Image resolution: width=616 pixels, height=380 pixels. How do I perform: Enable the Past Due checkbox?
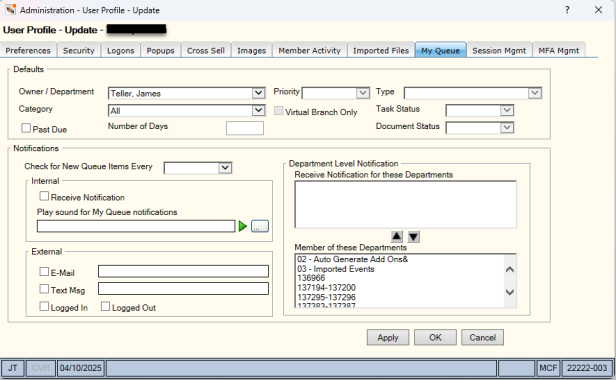(26, 128)
